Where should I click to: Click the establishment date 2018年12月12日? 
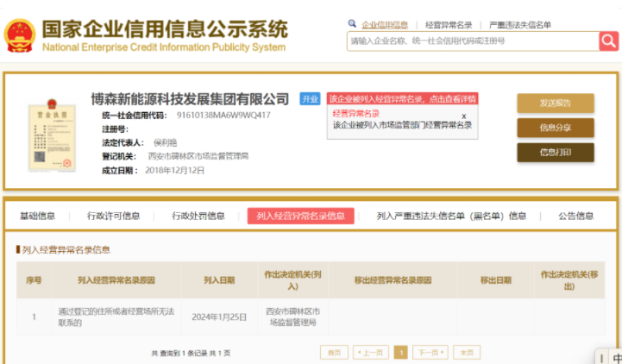click(x=174, y=171)
